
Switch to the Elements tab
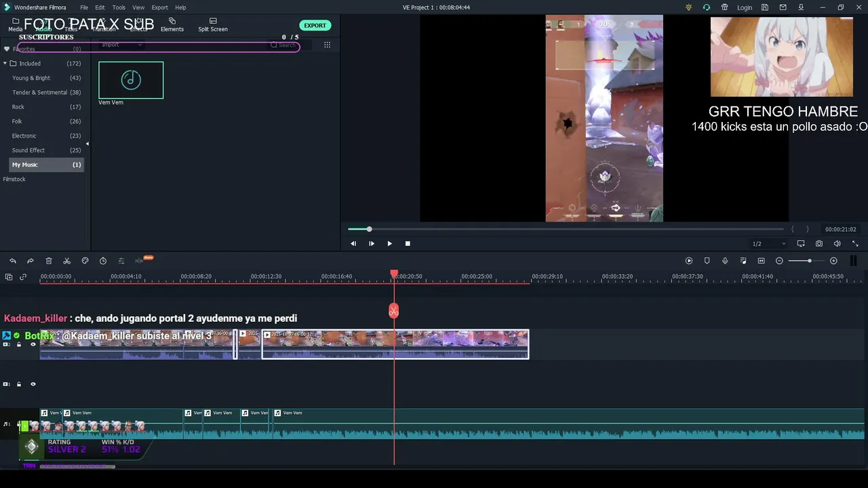click(172, 25)
